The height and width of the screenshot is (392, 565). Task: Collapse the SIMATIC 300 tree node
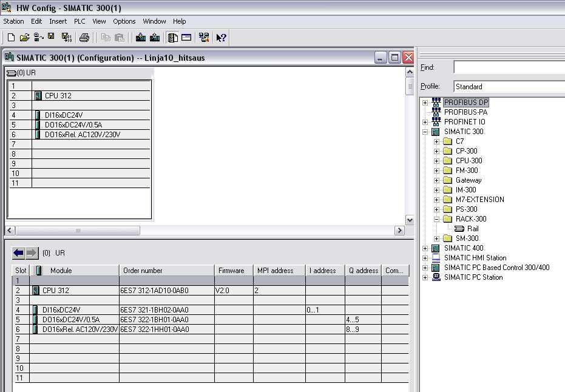pos(425,132)
